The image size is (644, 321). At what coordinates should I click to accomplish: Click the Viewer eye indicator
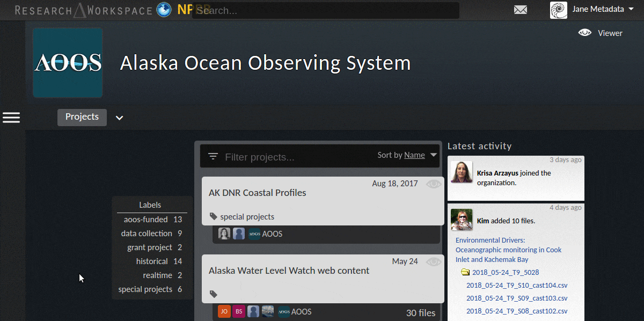point(585,33)
